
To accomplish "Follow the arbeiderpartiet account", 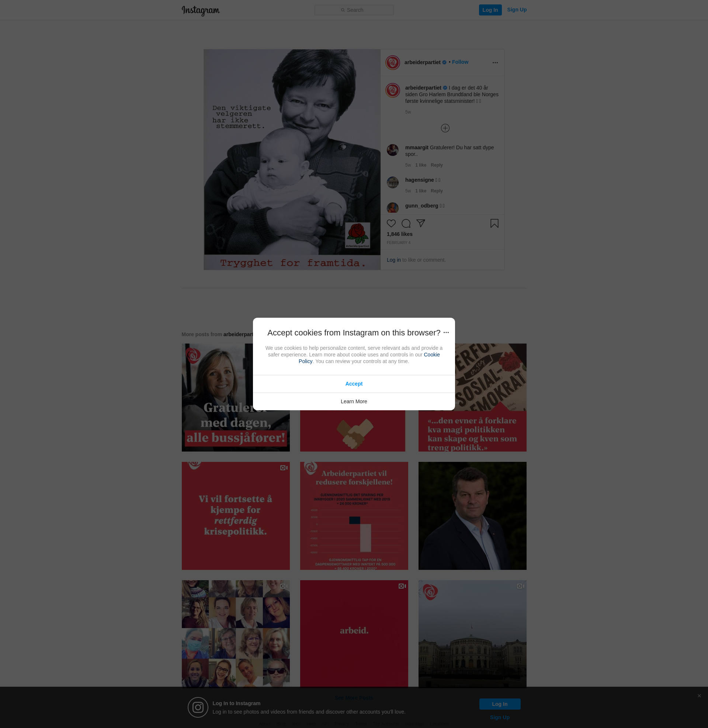I will point(460,62).
